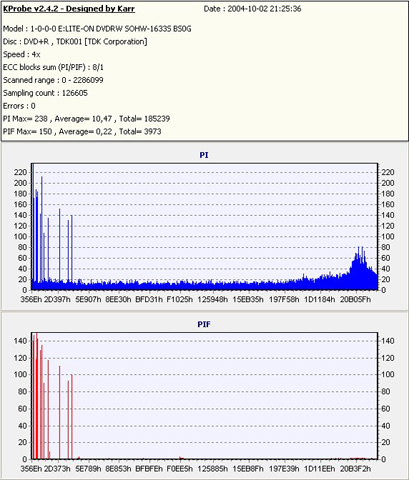Select the date text '2004-10-02 21:25:36'
The width and height of the screenshot is (409, 480).
click(264, 9)
